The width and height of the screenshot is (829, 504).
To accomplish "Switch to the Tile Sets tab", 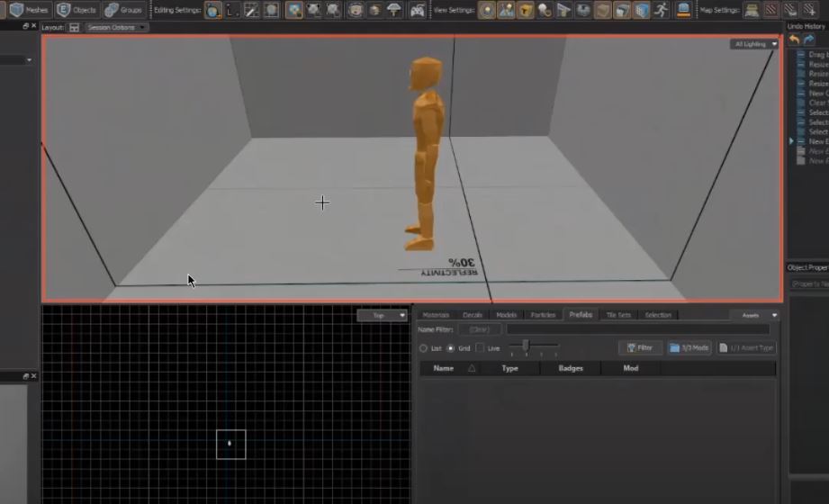I will tap(618, 315).
